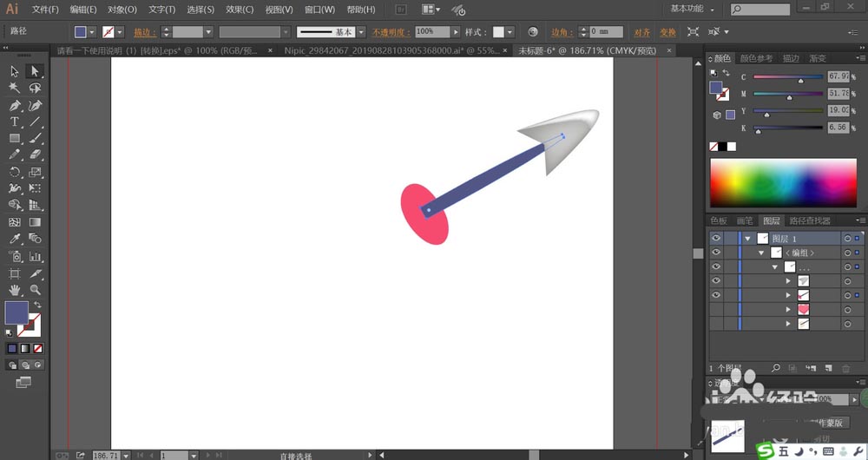The height and width of the screenshot is (460, 868).
Task: Switch to the 路径查找器 panel tab
Action: 810,220
